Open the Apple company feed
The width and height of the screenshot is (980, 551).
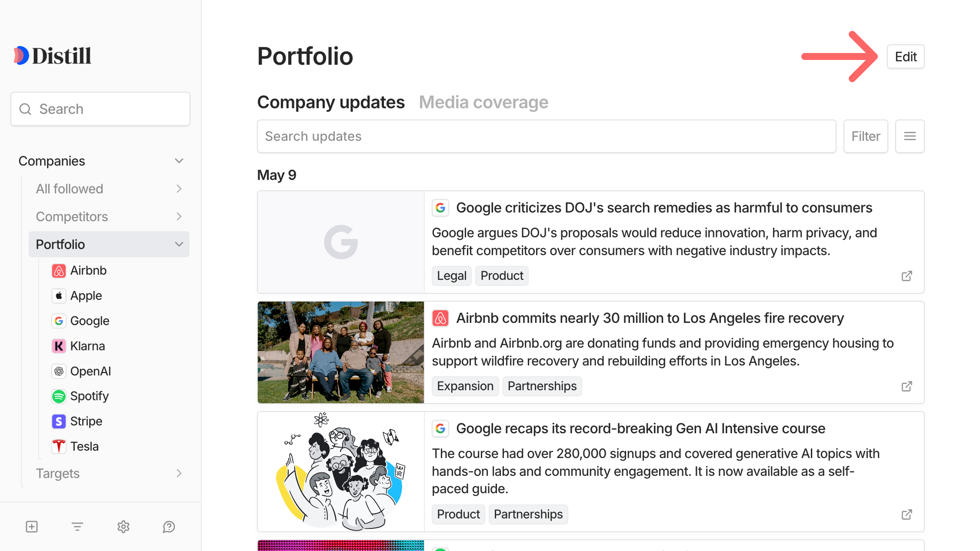coord(86,295)
